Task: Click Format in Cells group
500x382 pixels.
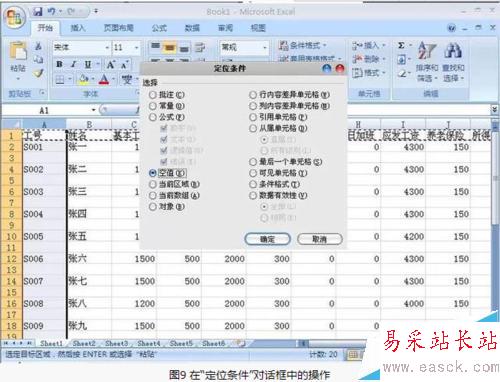Action: tap(369, 73)
